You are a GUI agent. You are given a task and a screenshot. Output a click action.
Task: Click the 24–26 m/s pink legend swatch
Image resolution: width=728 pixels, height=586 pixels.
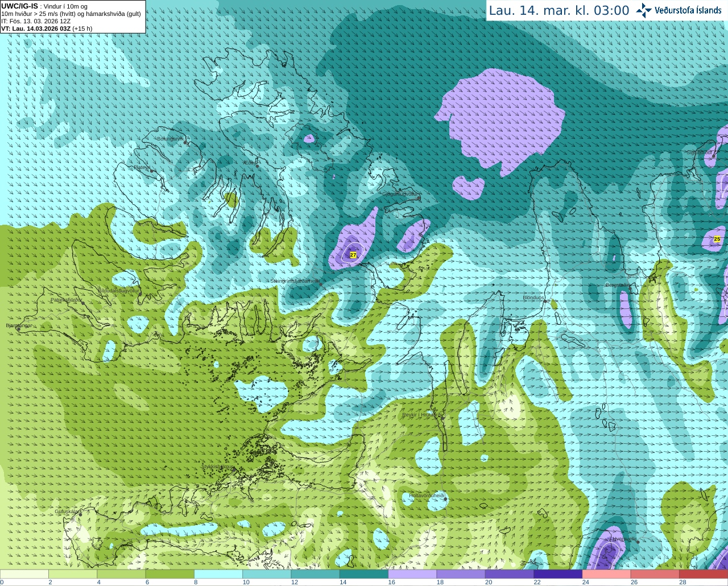[x=606, y=574]
